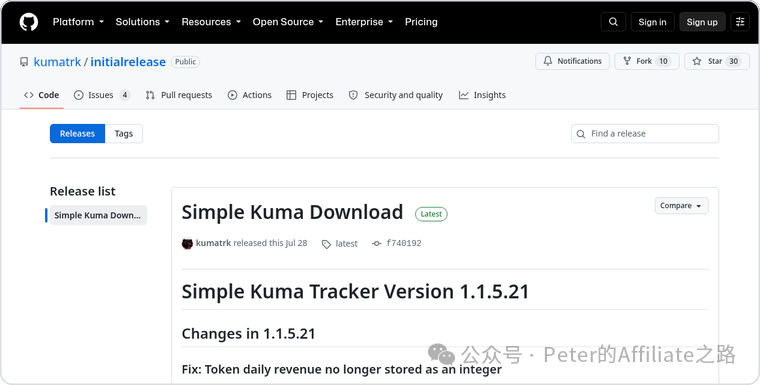Open the Simple Kuma Download release title

point(292,212)
